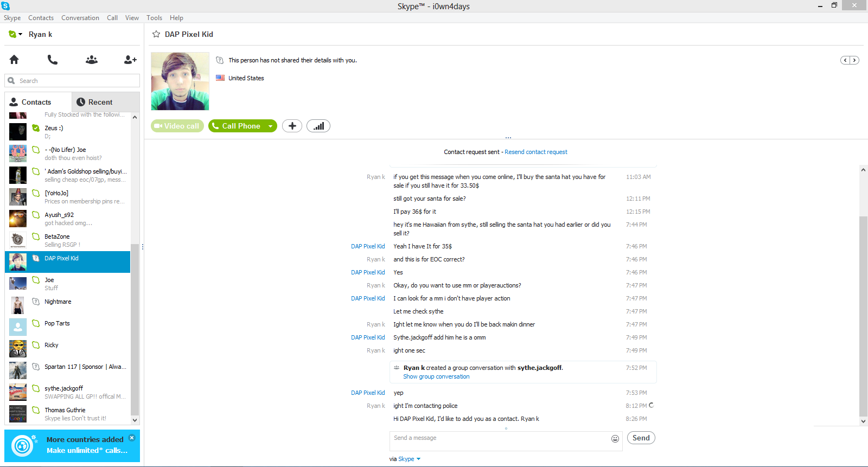Image resolution: width=868 pixels, height=467 pixels.
Task: Select contact [YoHoJo]
Action: [68, 197]
